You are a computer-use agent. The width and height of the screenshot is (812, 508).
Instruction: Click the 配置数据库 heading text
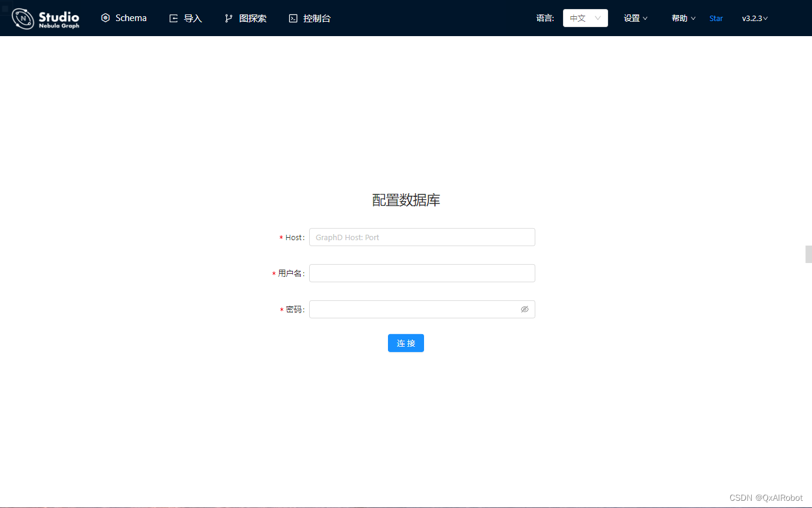pos(406,200)
